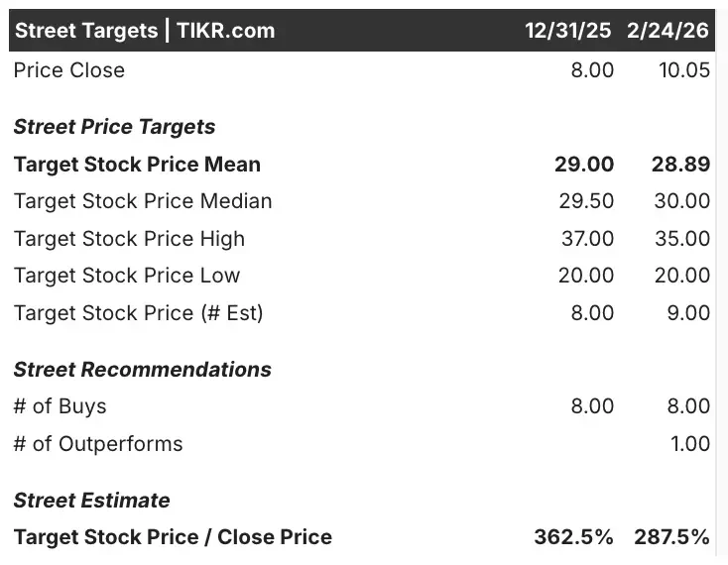
Task: Select the 1.00 outperforms value
Action: click(689, 444)
